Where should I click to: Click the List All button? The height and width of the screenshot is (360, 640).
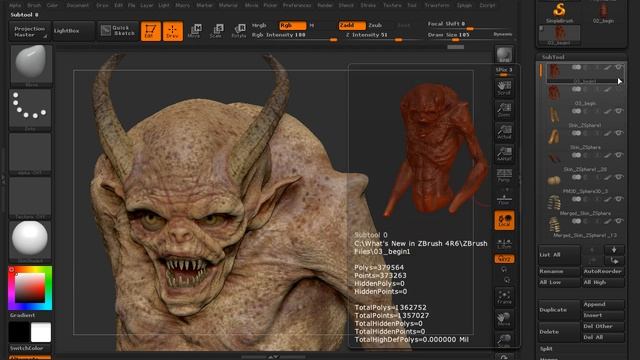(x=559, y=255)
